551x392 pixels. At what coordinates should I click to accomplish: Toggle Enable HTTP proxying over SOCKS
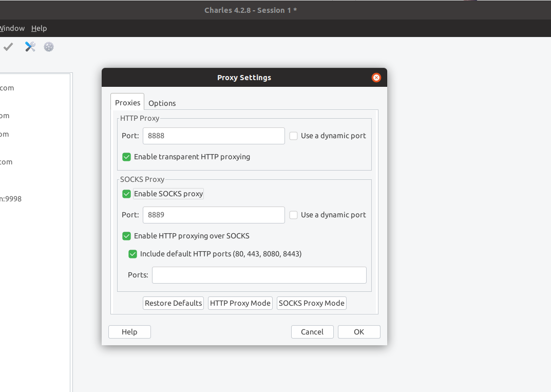pyautogui.click(x=126, y=236)
